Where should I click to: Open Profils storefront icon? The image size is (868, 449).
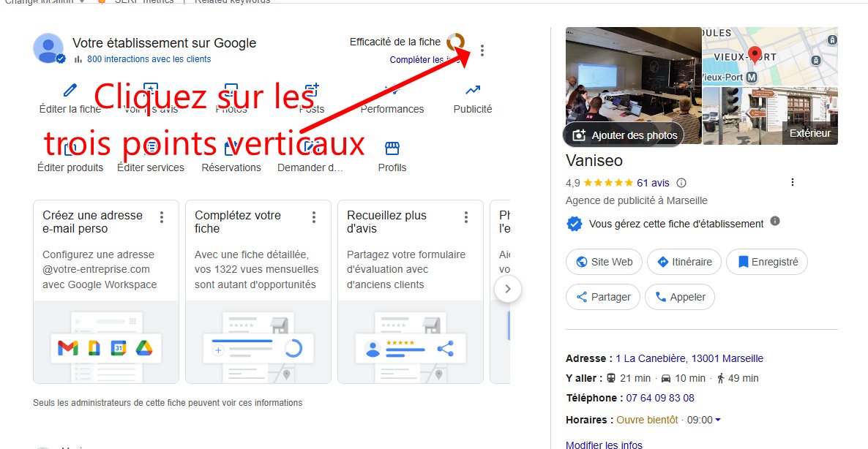coord(392,148)
